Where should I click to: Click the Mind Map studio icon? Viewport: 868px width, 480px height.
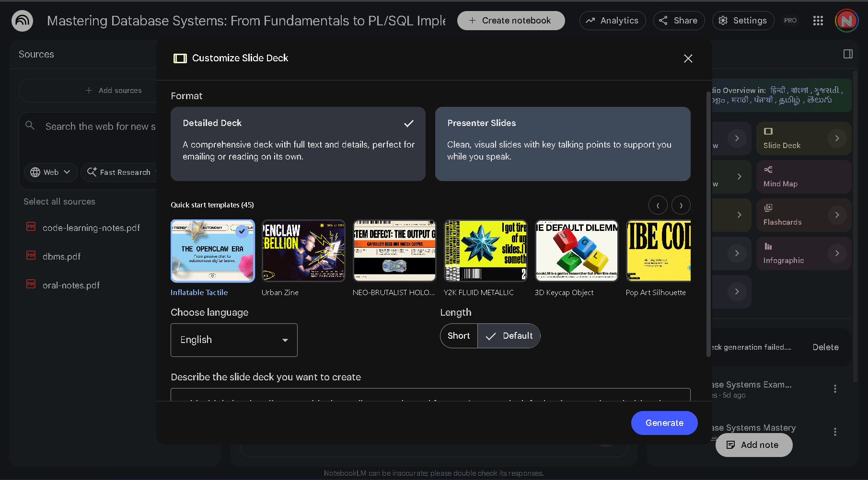pos(768,170)
